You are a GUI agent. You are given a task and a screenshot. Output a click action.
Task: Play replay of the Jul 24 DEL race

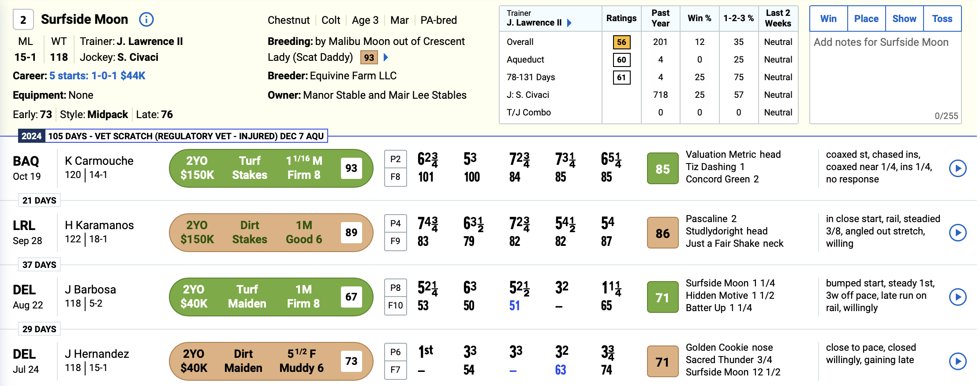click(x=958, y=361)
